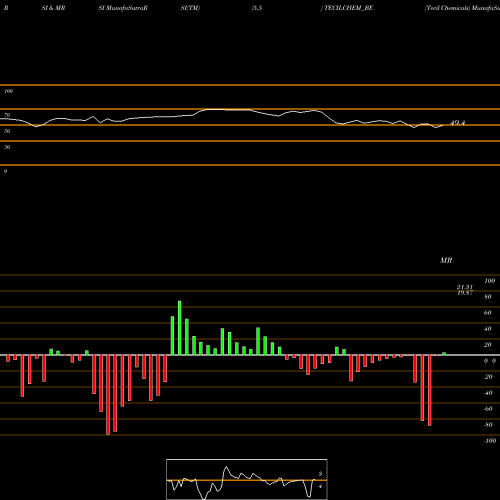Image resolution: width=500 pixels, height=500 pixels.
Task: Click the TECILCHEM_BE symbol header text
Action: coord(348,8)
